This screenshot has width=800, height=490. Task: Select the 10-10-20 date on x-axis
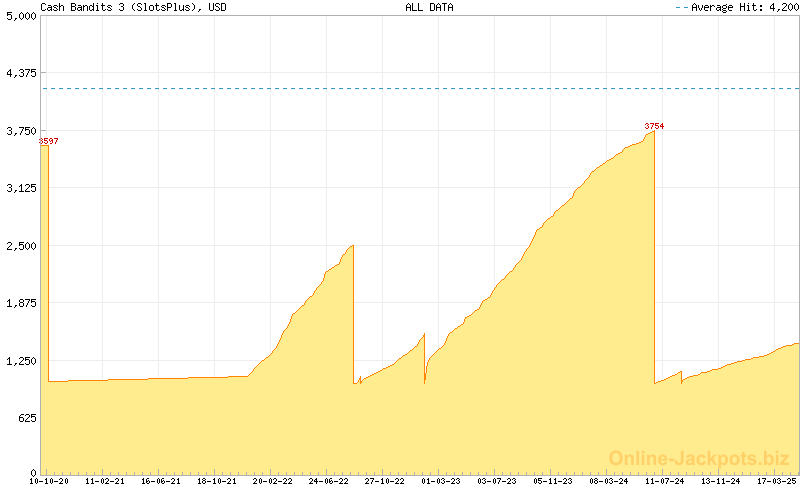(x=49, y=482)
